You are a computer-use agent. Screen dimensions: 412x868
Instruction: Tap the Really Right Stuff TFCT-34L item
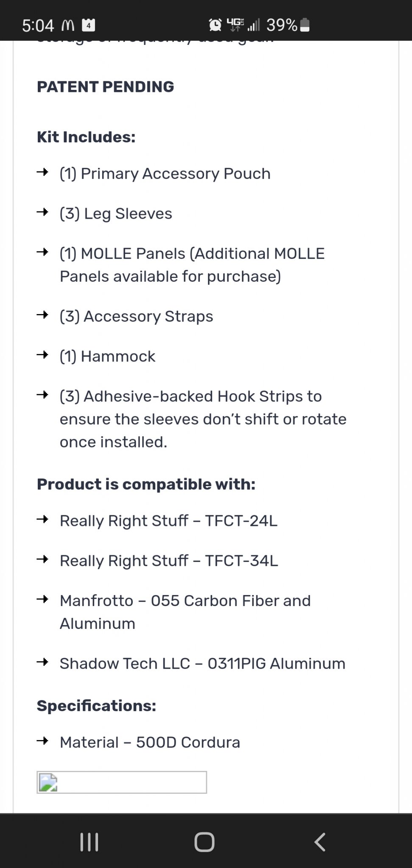coord(169,560)
